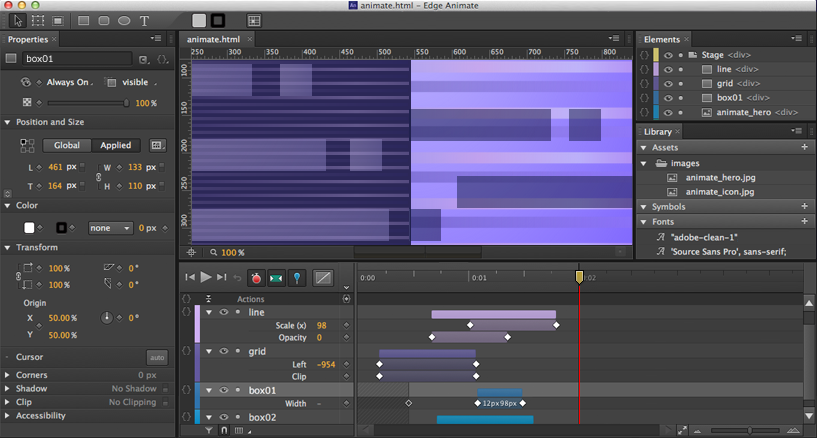Select the Rounded Rectangle tool
The width and height of the screenshot is (817, 438).
(x=104, y=20)
